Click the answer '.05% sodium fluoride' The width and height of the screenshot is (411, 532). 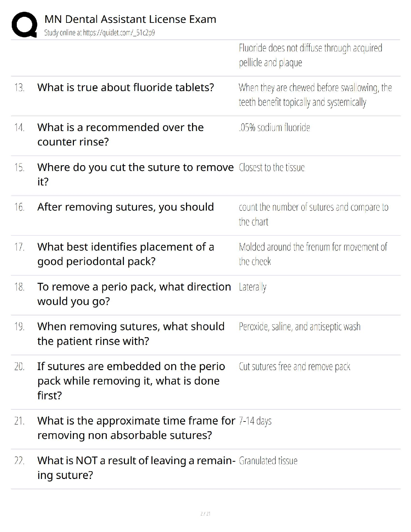tap(274, 128)
